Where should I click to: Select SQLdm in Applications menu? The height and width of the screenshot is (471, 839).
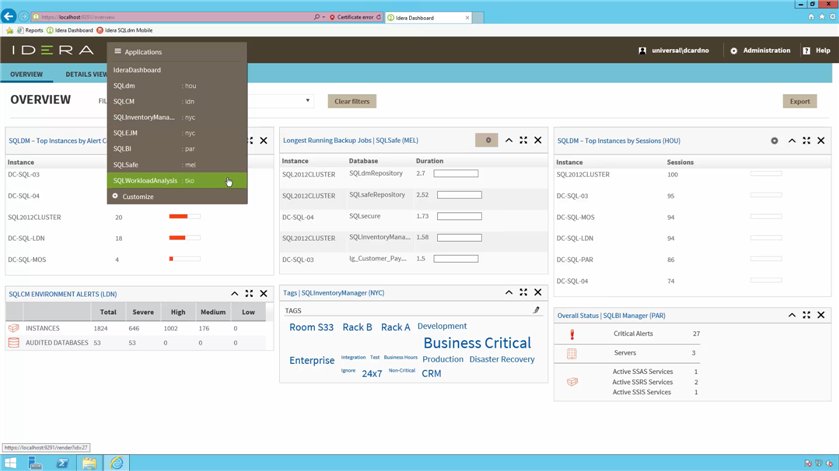(177, 86)
